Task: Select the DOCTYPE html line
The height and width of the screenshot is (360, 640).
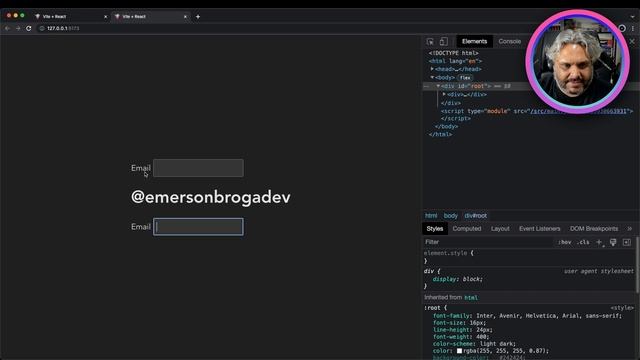Action: (453, 53)
